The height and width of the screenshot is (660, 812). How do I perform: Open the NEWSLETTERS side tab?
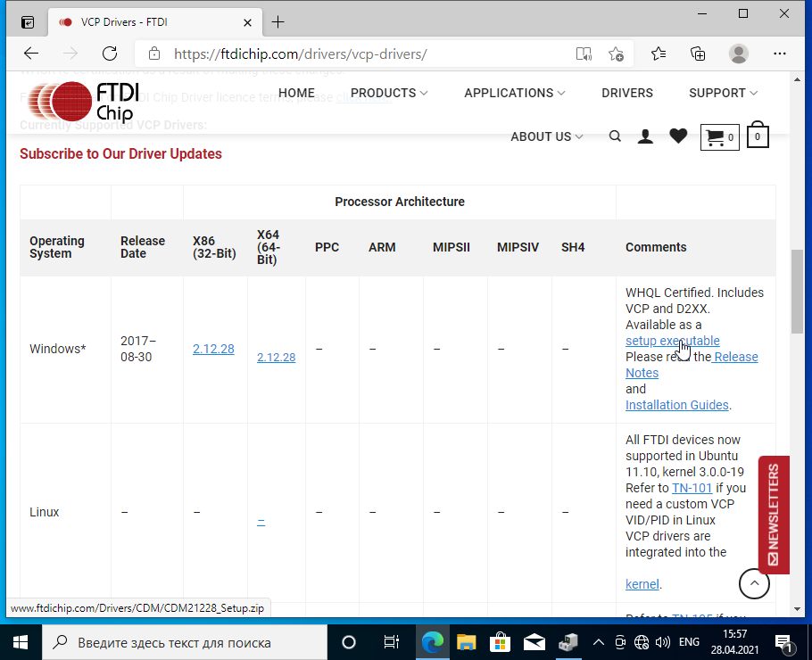point(774,515)
